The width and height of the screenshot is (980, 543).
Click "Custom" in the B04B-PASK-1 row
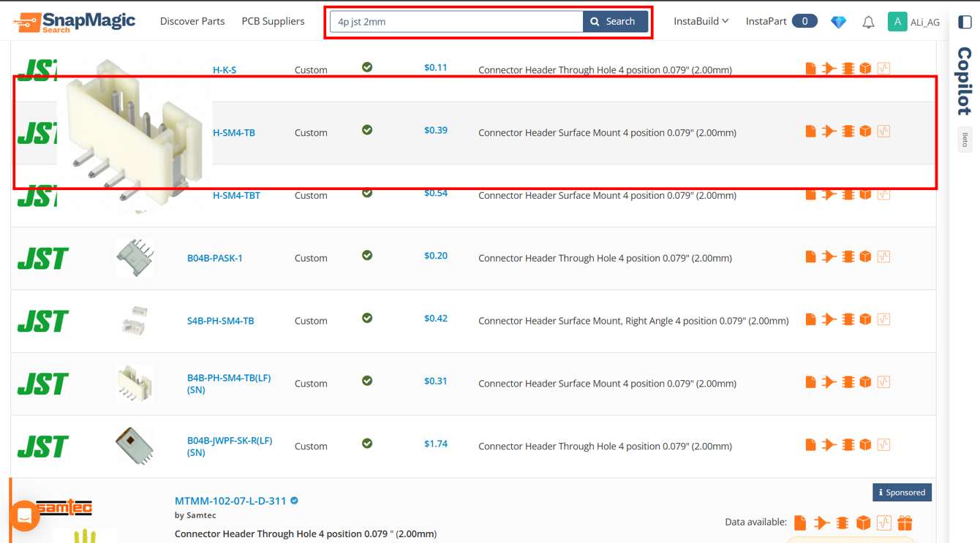pos(311,258)
